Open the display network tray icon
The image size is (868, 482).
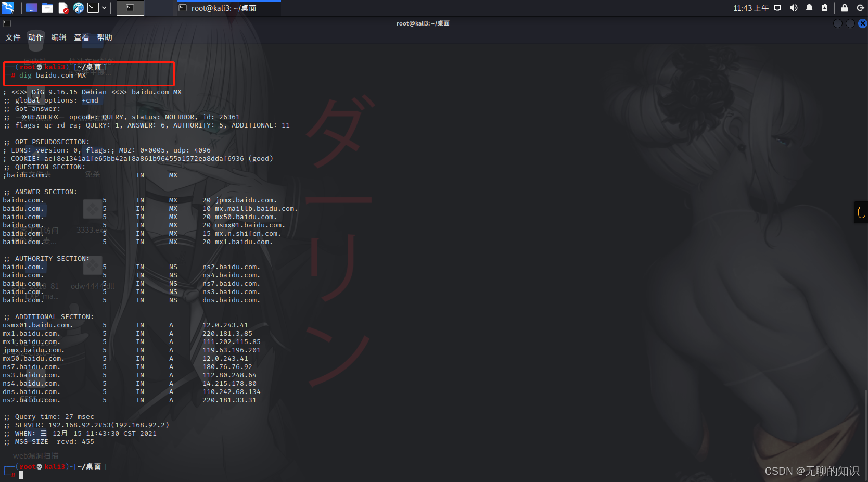(777, 8)
